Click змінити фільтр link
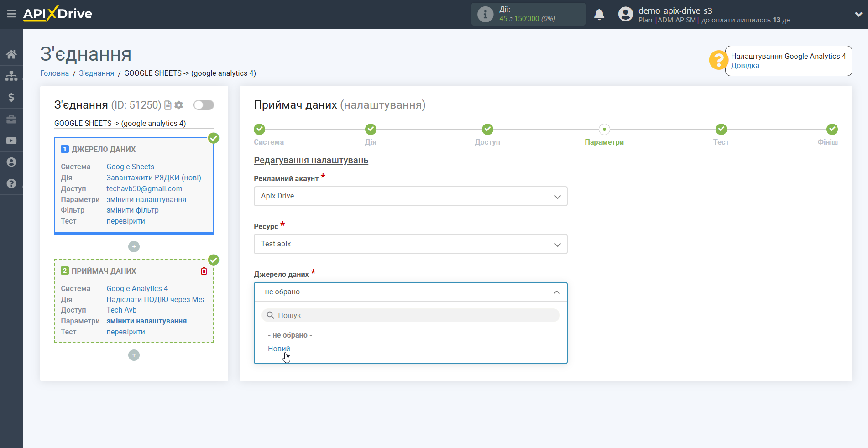868x448 pixels. 132,210
